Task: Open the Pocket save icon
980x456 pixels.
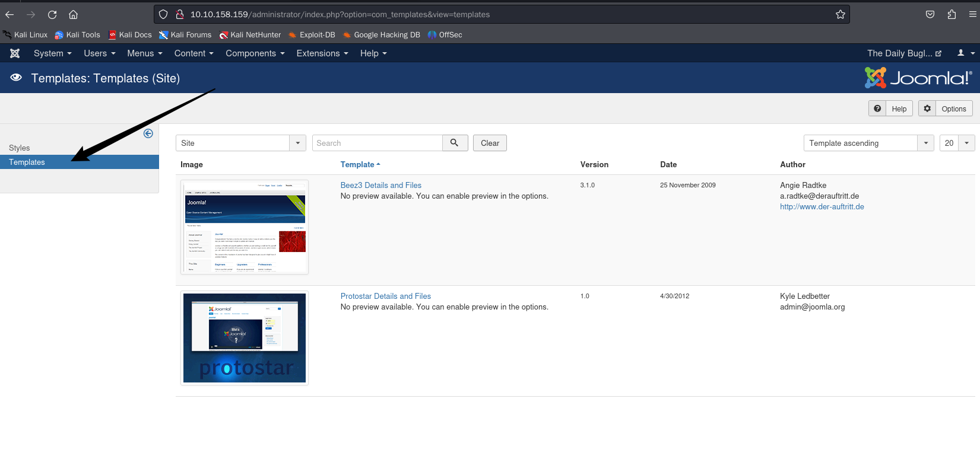Action: point(930,14)
